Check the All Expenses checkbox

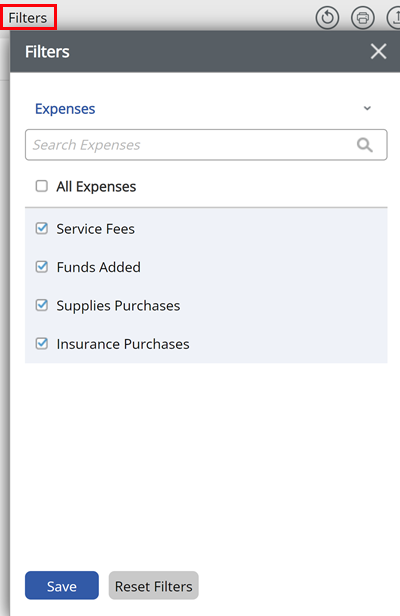click(x=42, y=186)
